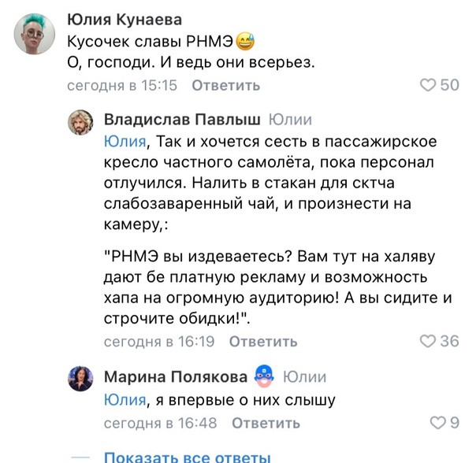Open Владислав Павлыш's name link

pyautogui.click(x=182, y=120)
